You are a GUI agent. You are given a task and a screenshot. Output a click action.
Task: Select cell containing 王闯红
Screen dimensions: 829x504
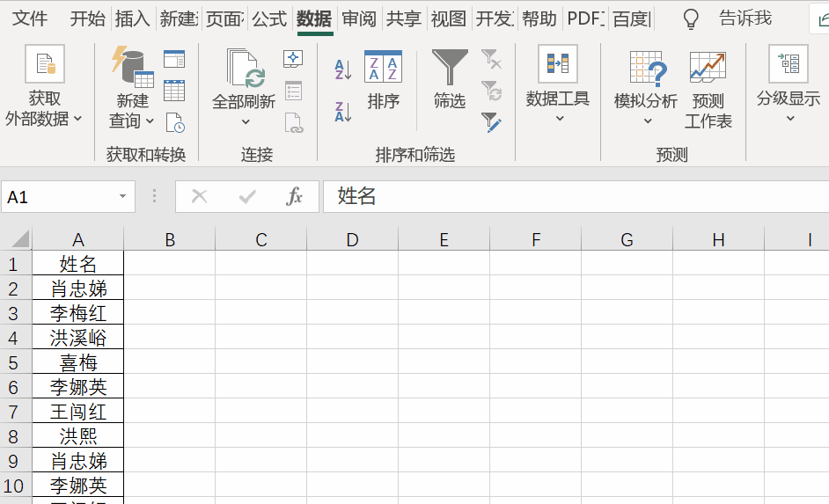point(77,412)
